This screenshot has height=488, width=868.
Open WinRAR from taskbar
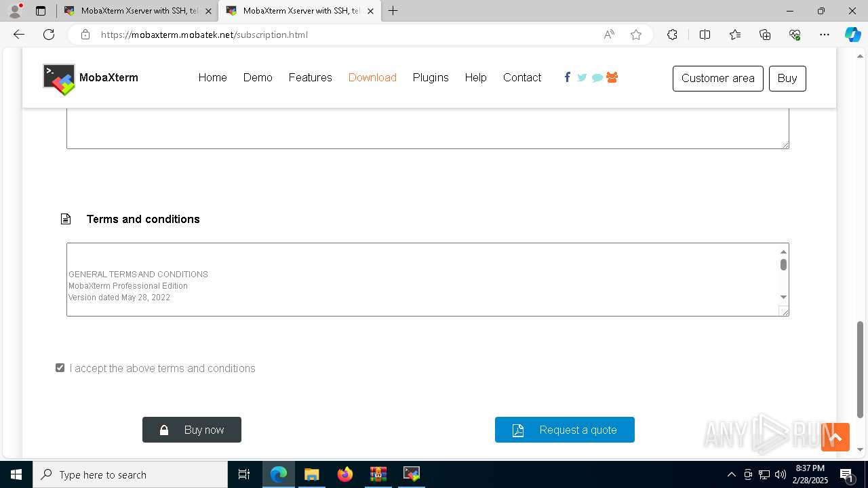(x=378, y=474)
